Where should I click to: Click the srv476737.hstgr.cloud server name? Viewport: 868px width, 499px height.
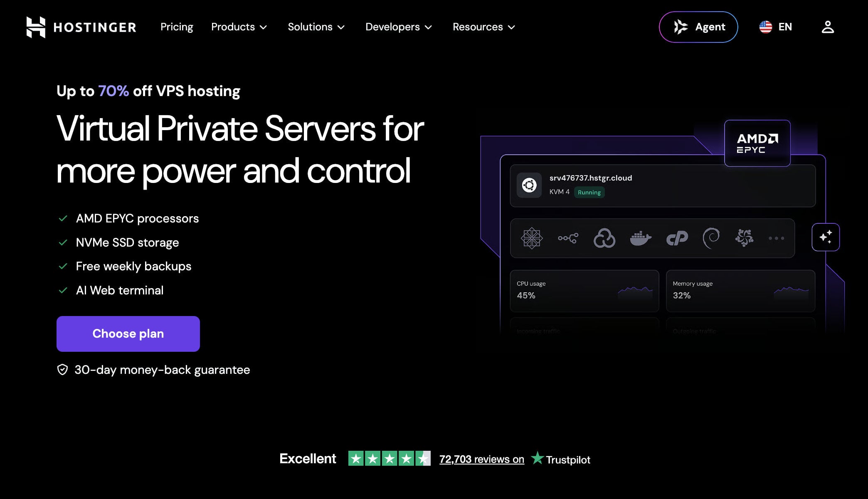click(x=591, y=178)
